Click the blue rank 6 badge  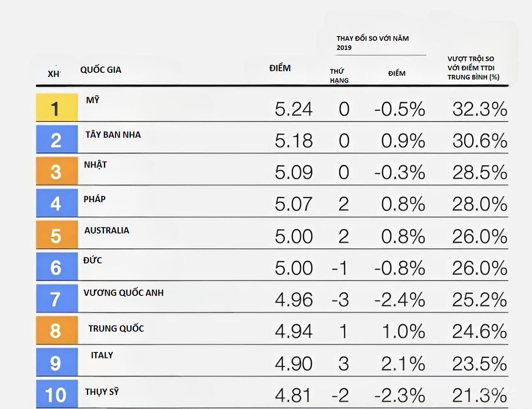pos(57,267)
